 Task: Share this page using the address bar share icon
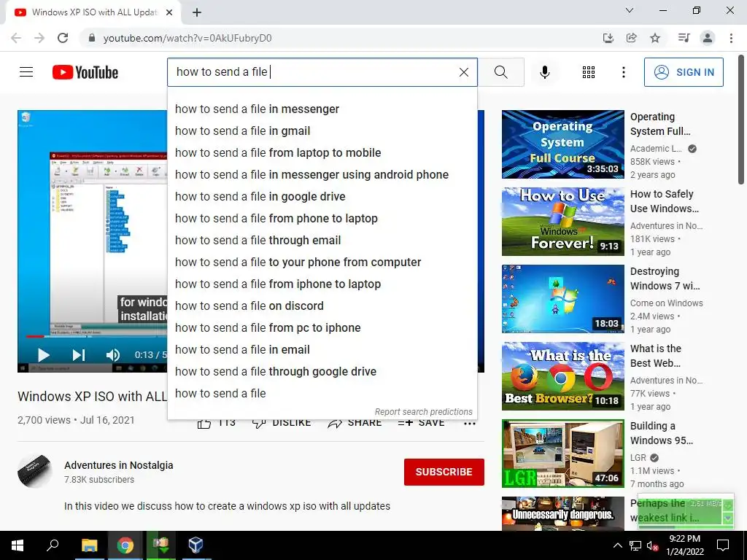[631, 38]
